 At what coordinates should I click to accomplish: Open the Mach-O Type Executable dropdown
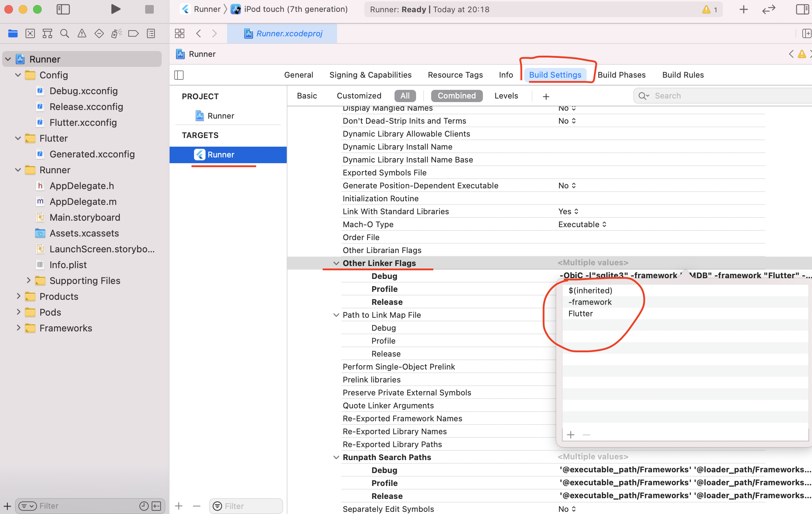pos(582,224)
